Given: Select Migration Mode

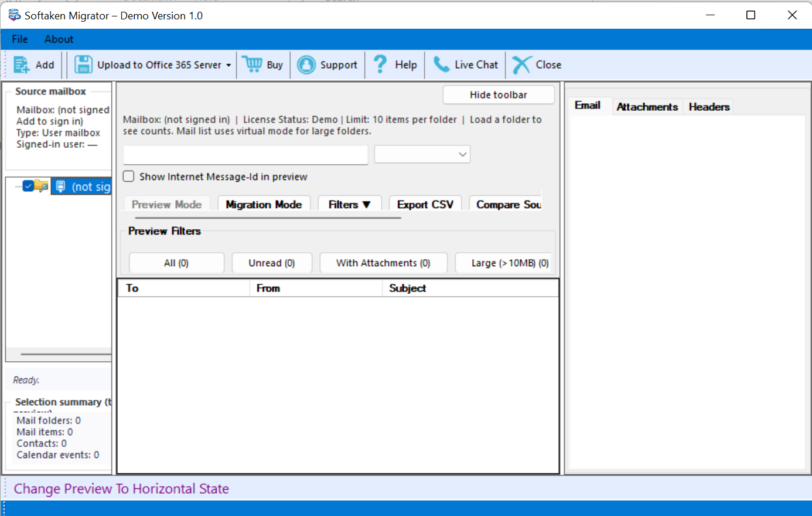Looking at the screenshot, I should coord(264,204).
